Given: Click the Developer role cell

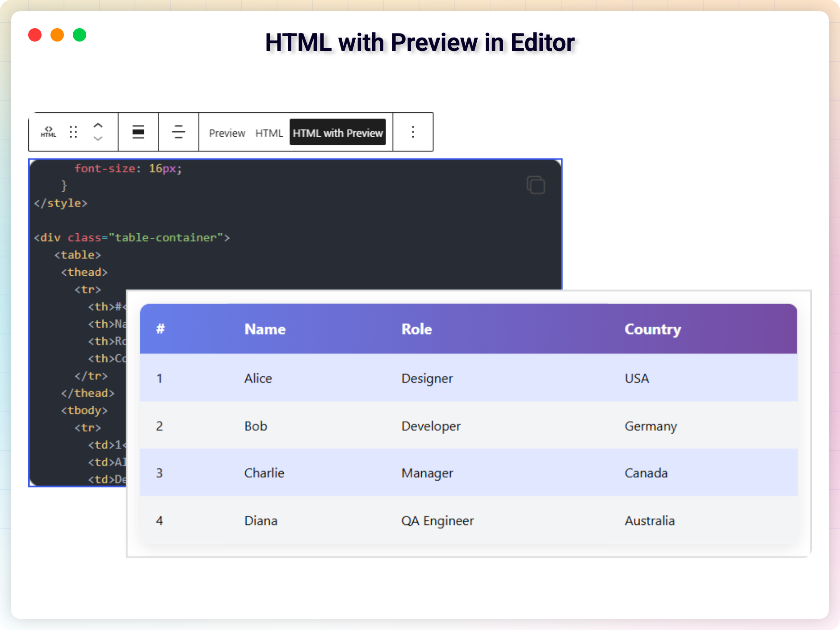Looking at the screenshot, I should [x=431, y=427].
